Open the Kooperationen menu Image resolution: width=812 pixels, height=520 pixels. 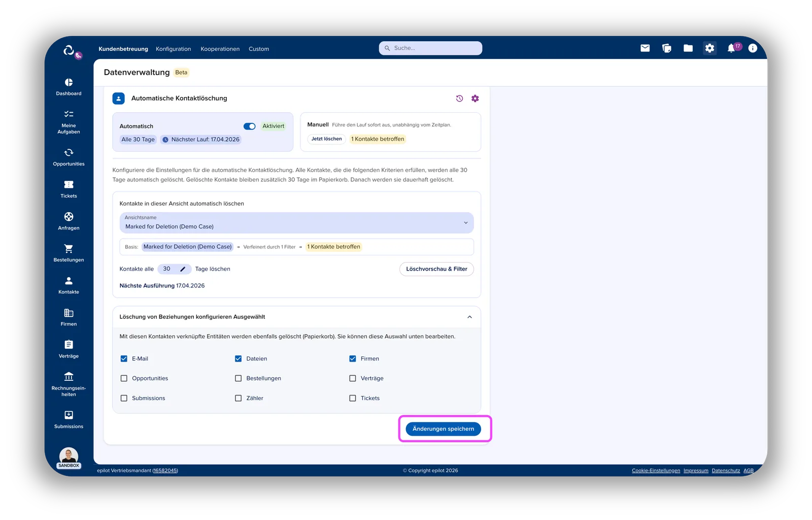[220, 49]
